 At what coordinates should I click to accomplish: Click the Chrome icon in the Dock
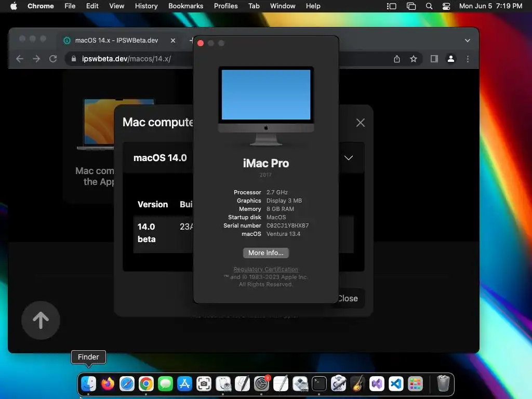tap(146, 384)
